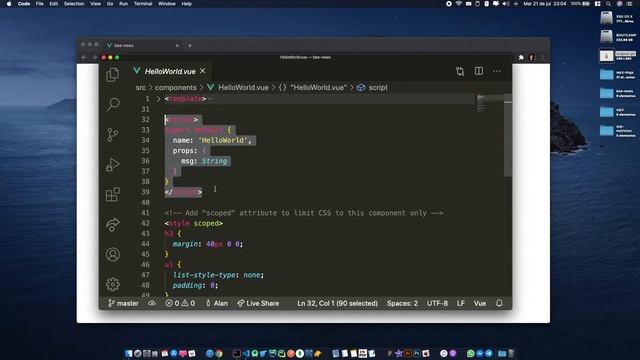
Task: Close the HelloWorld.vue editor tab
Action: [x=203, y=71]
